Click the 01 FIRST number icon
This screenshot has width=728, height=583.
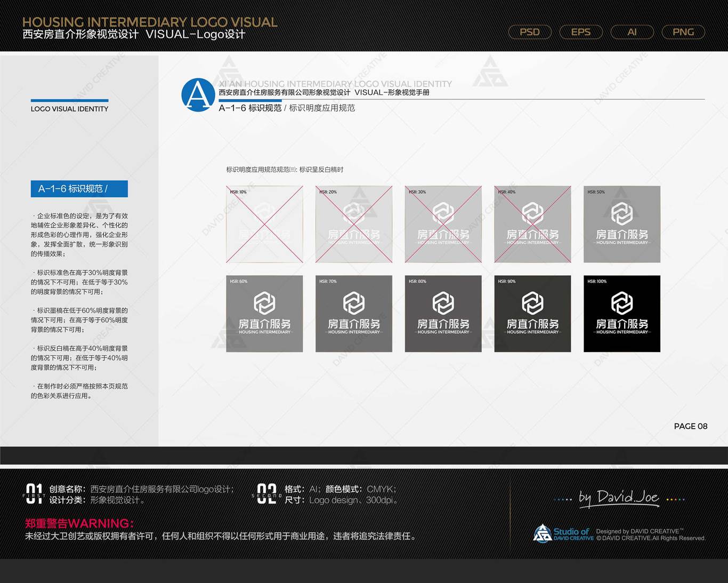point(34,494)
